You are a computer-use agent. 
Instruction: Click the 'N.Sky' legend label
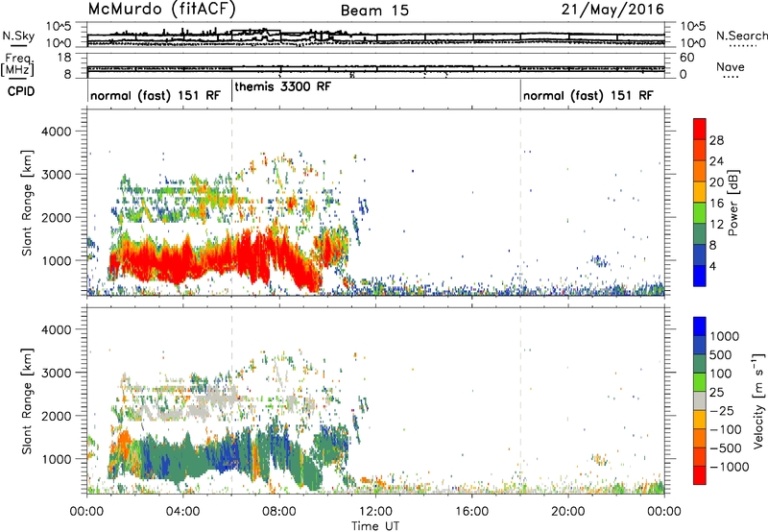(x=18, y=36)
